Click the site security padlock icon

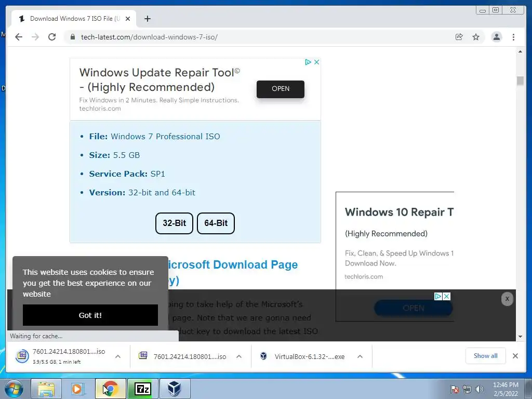[73, 37]
